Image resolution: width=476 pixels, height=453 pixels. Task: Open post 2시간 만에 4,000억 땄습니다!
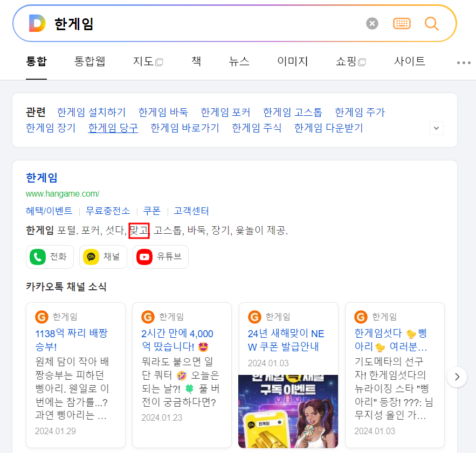coord(177,340)
